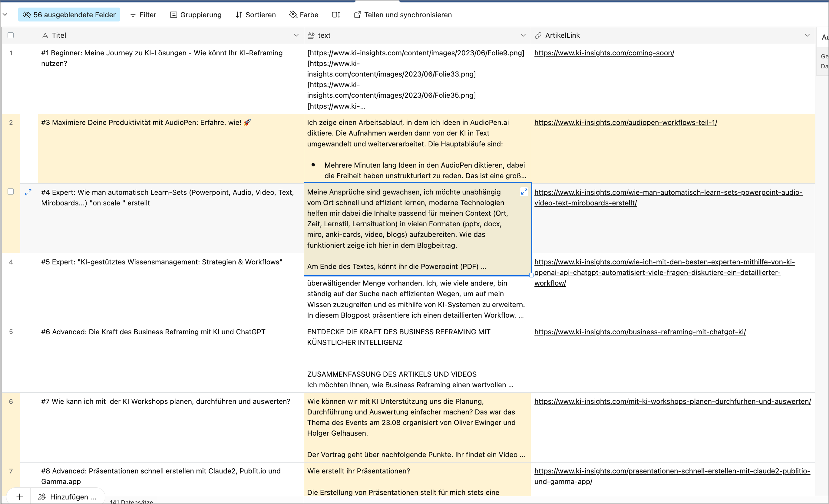
Task: Click the text column header
Action: 418,35
